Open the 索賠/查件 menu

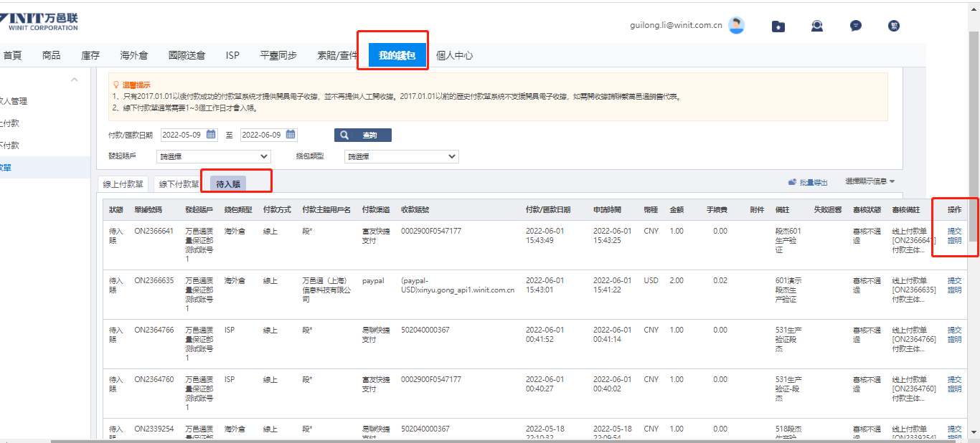336,55
